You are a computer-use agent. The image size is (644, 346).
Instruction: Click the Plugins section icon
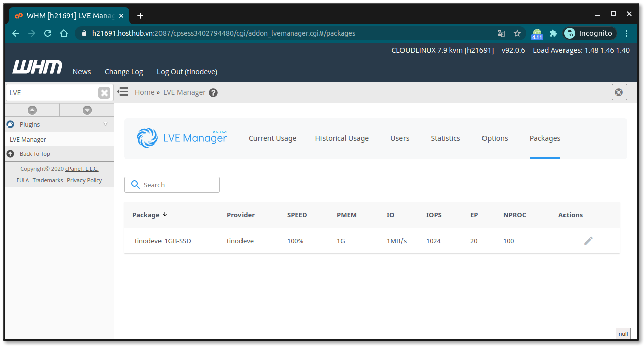coord(10,124)
